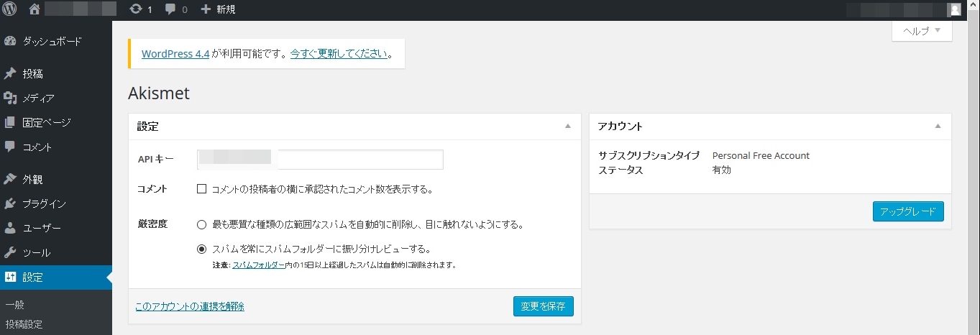Open user avatar in admin bar
Image resolution: width=980 pixels, height=335 pixels.
tap(955, 9)
